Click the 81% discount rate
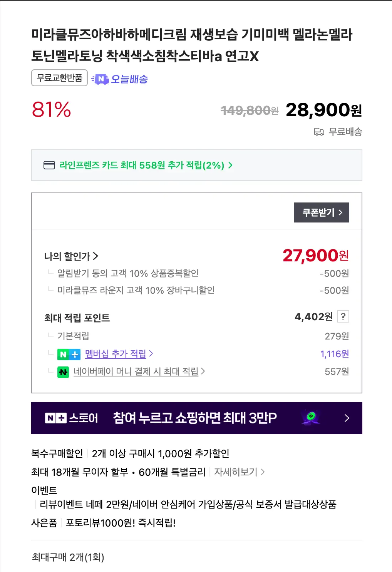 pos(51,109)
